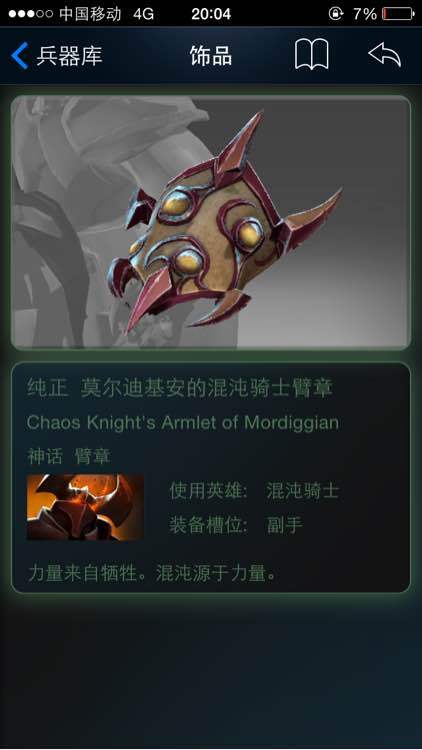
Task: Tap 中国移动 carrier label
Action: [x=90, y=14]
